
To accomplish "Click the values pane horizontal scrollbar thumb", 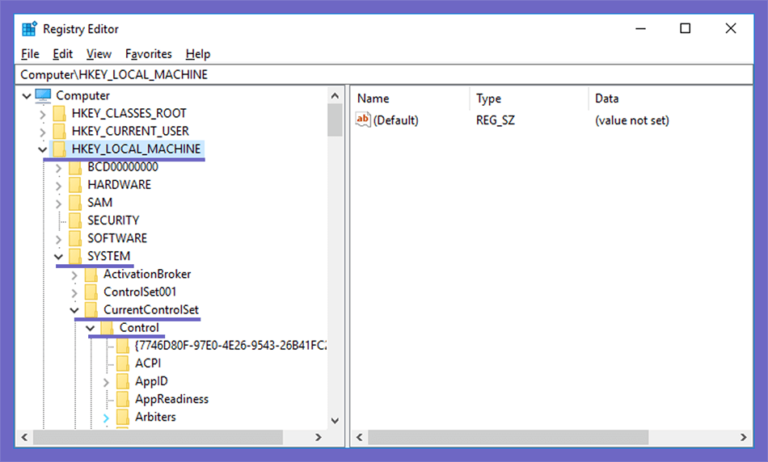I will tap(508, 437).
